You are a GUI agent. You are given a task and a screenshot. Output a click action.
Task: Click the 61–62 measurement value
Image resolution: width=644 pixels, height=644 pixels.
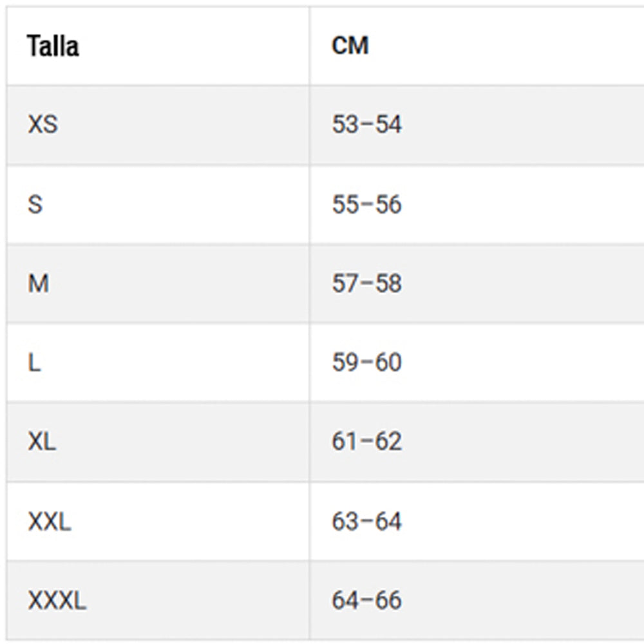click(x=366, y=442)
